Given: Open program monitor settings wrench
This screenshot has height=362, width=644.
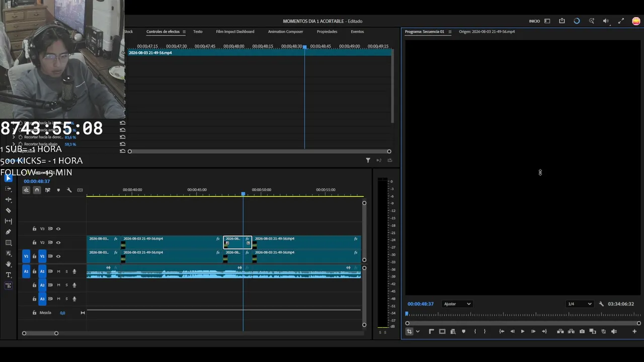Looking at the screenshot, I should point(601,304).
